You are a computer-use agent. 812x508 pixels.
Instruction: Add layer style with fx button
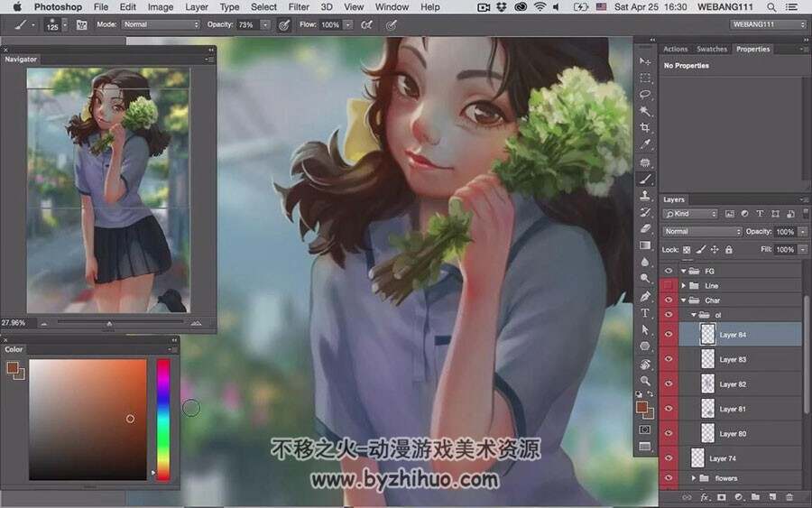(705, 497)
